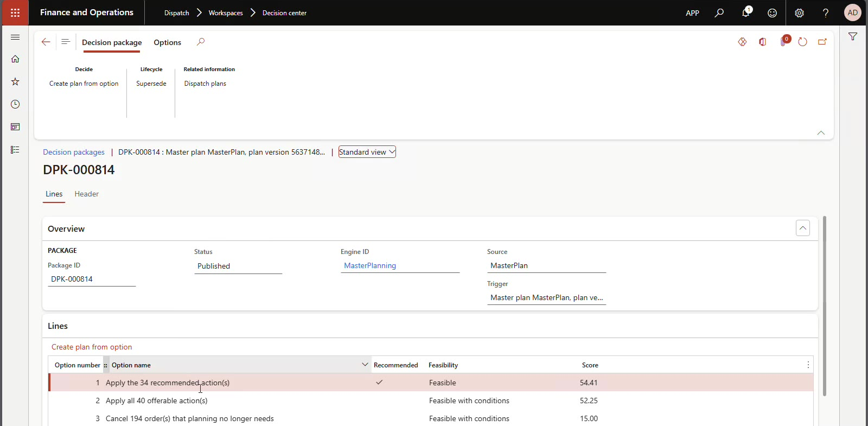Image resolution: width=868 pixels, height=426 pixels.
Task: Collapse the Overview section
Action: pos(803,228)
